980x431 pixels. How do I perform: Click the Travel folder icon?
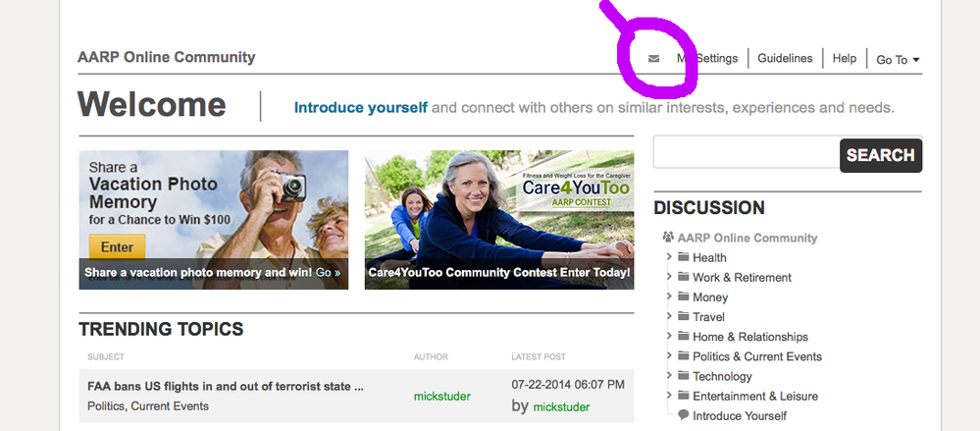(683, 316)
